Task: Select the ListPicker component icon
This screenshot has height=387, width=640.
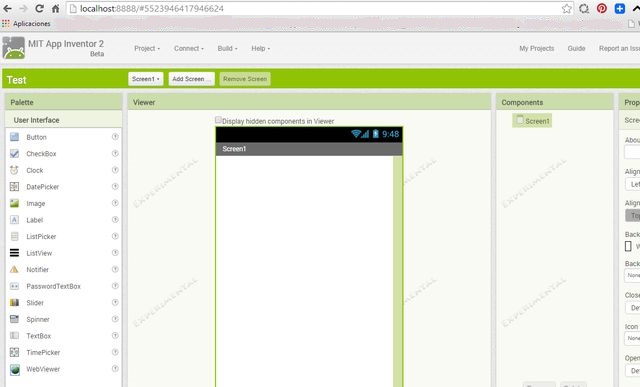Action: (14, 236)
